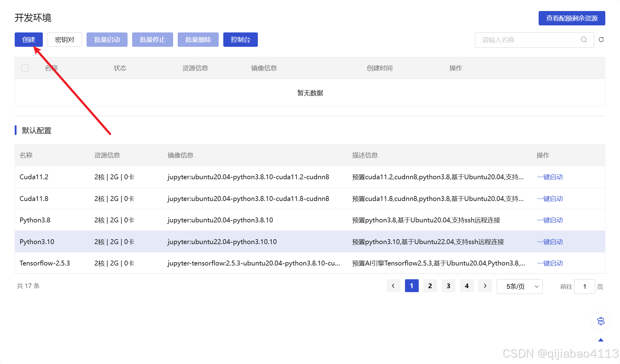Screen dimensions: 620x364
Task: Open the floating customer support icon
Action: [601, 321]
